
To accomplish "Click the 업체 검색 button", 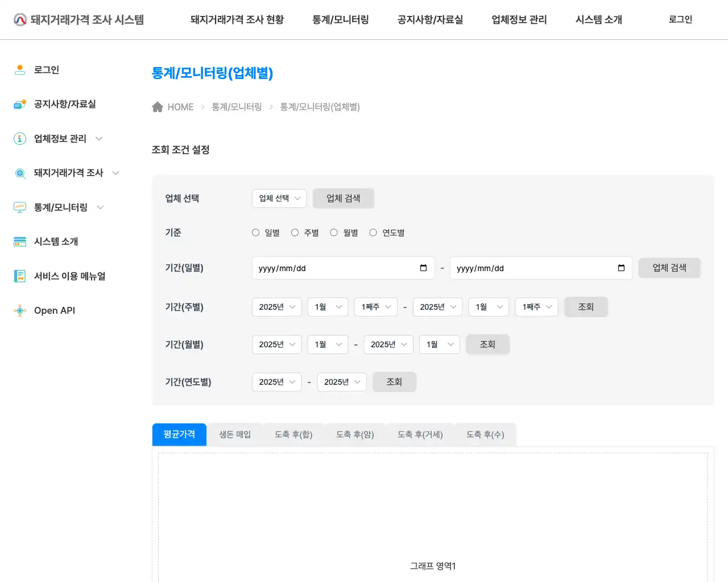I will pyautogui.click(x=343, y=198).
